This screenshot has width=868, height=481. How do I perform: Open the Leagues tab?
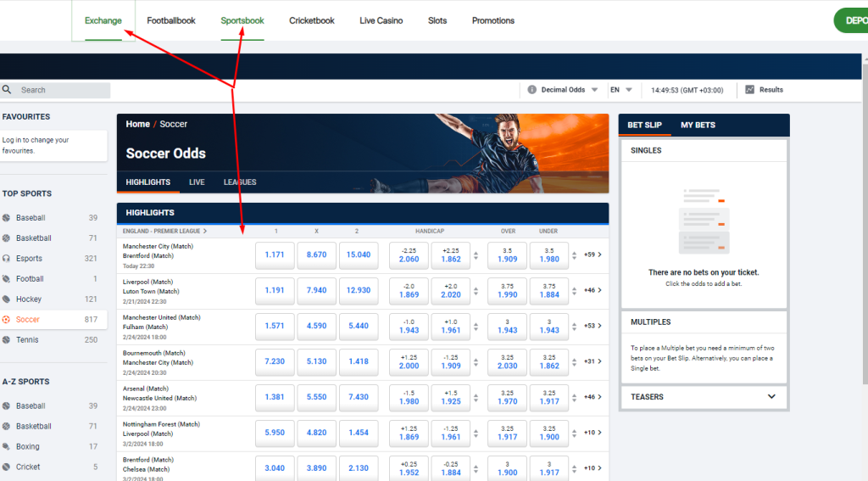click(x=240, y=182)
